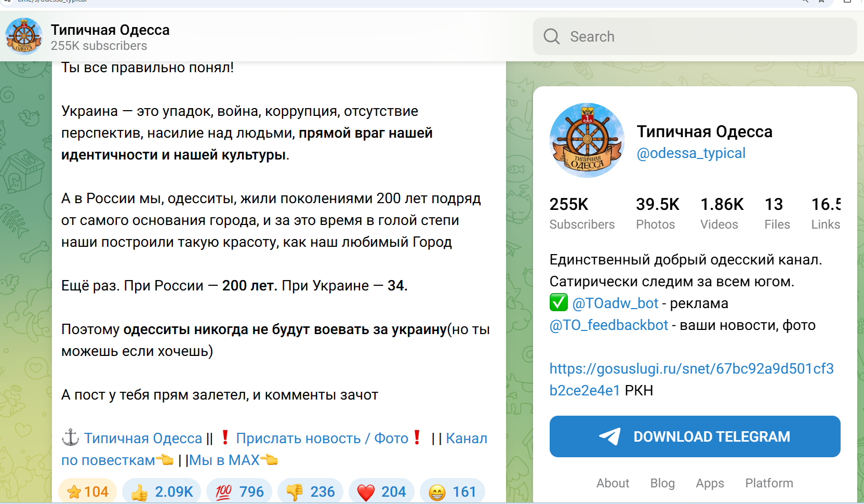The image size is (864, 504).
Task: Click the Telegram paper plane icon
Action: (x=610, y=436)
